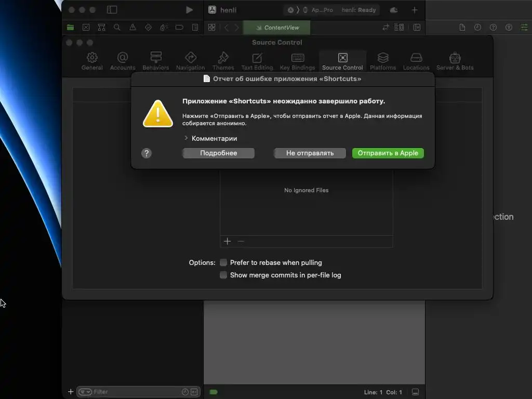Show the Quick Help inspector icon
Viewport: 532px width, 399px height.
pyautogui.click(x=494, y=28)
